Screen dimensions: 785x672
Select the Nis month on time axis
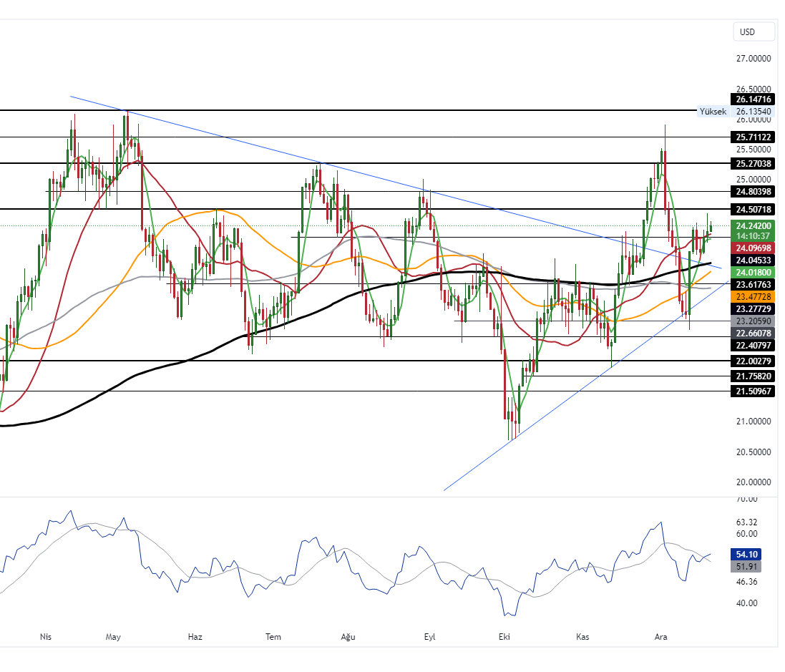point(46,637)
